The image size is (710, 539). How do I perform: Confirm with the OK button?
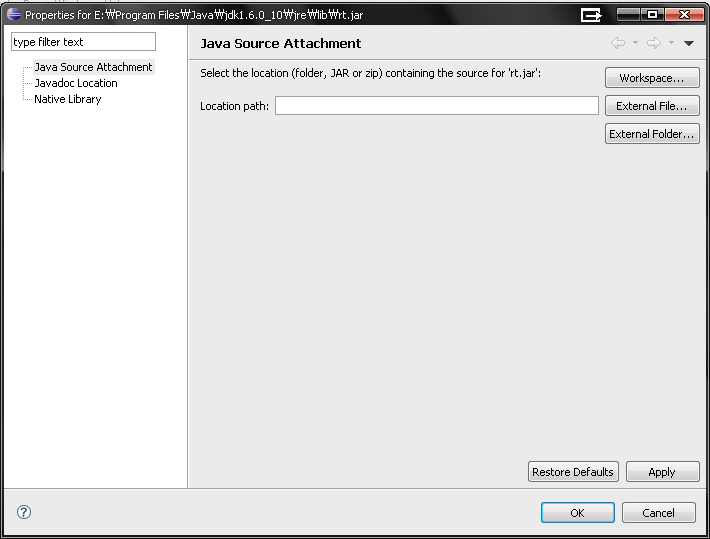click(578, 513)
